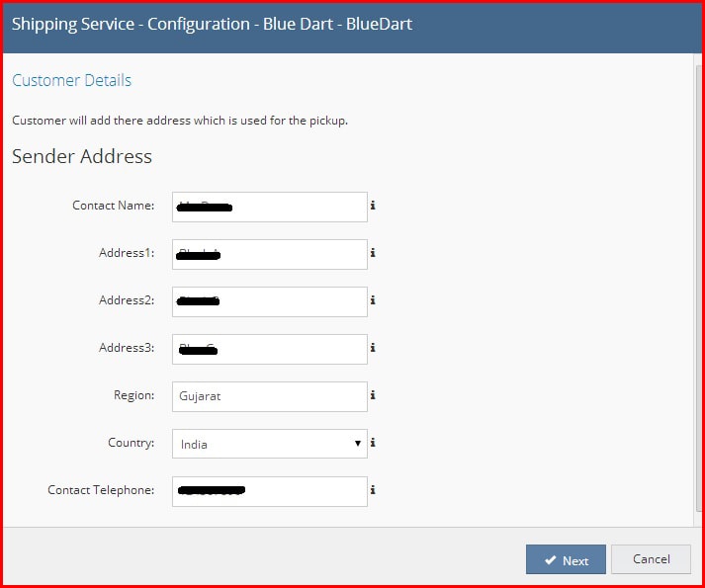Click the Sender Address heading
Viewport: 705px width, 588px height.
tap(82, 156)
